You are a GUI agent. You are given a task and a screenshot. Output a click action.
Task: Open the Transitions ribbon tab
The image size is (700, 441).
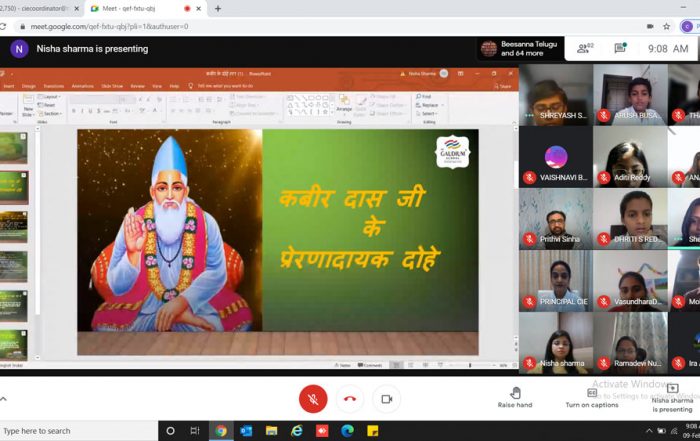pyautogui.click(x=54, y=86)
